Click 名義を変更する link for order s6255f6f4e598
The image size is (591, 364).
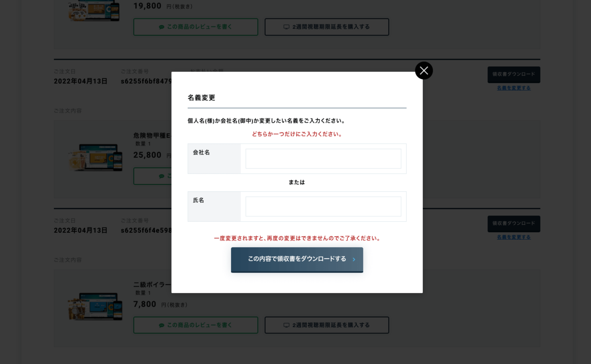514,237
